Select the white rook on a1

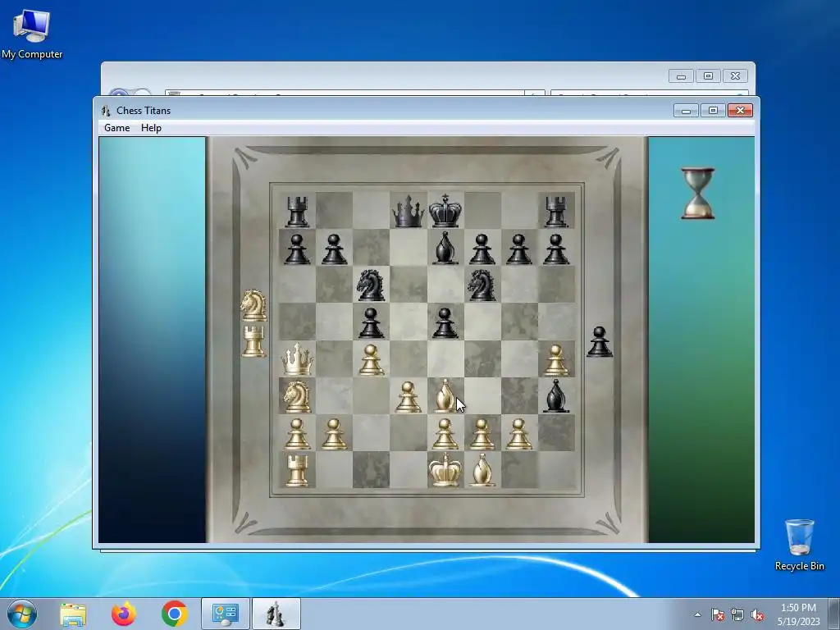297,470
